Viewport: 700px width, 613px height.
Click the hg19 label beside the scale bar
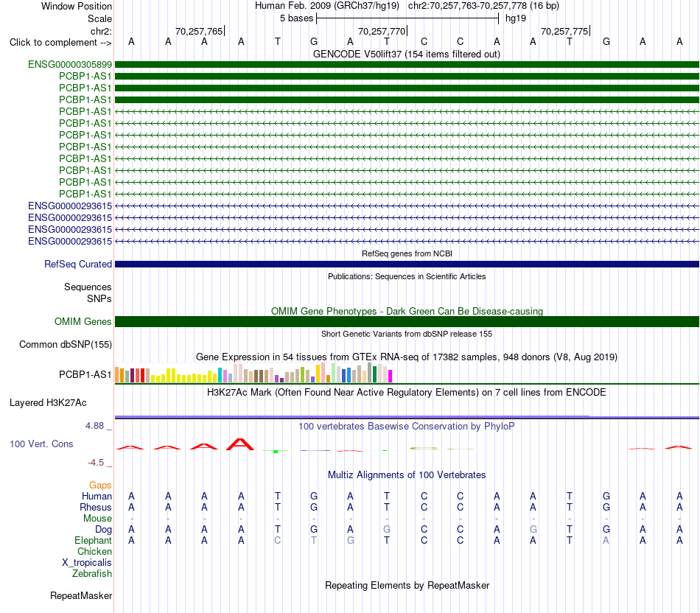point(516,18)
